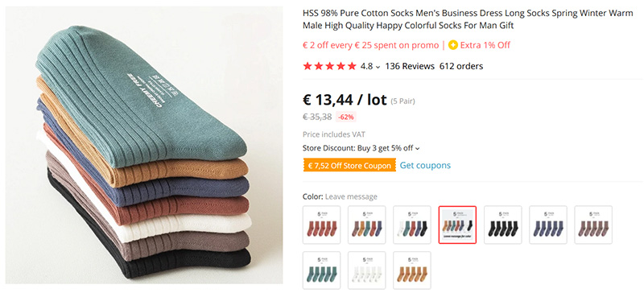Image resolution: width=644 pixels, height=293 pixels.
Task: Select the navy blue socks five-pack
Action: [x=548, y=225]
